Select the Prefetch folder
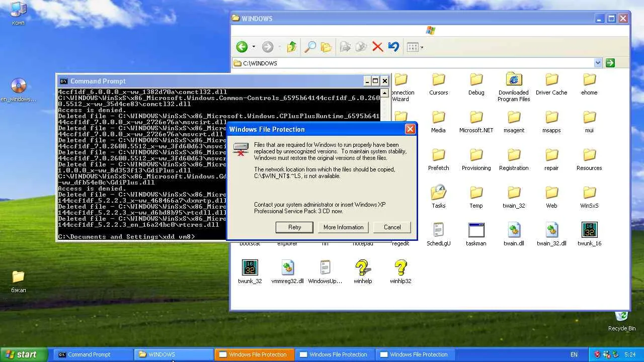The width and height of the screenshot is (644, 362). [438, 159]
